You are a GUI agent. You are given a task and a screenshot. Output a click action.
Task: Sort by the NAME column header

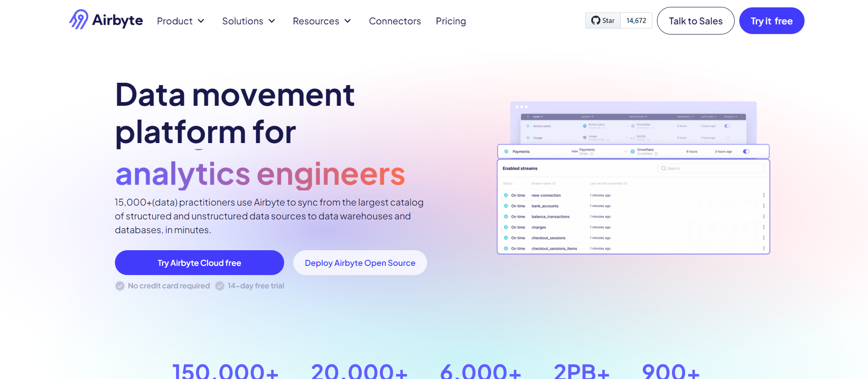[x=537, y=117]
